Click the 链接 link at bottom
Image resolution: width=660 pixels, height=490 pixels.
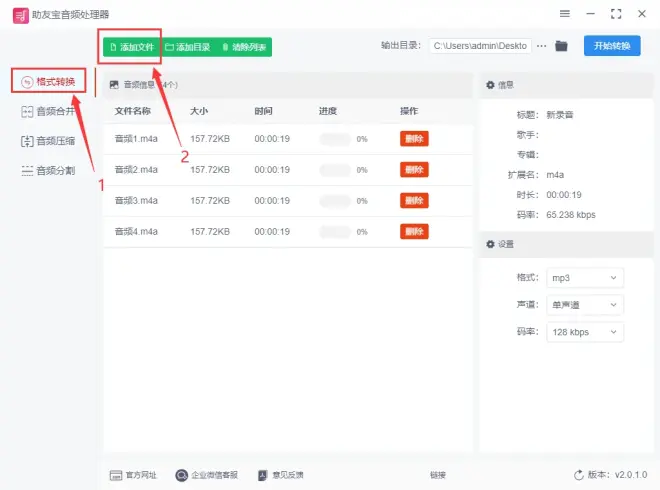pyautogui.click(x=438, y=475)
